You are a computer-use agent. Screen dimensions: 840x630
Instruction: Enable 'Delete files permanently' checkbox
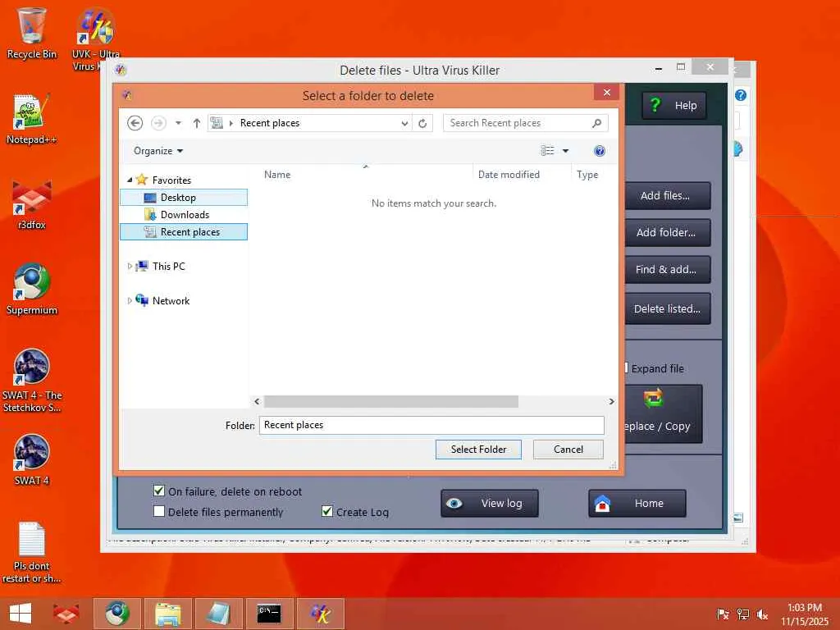(159, 511)
